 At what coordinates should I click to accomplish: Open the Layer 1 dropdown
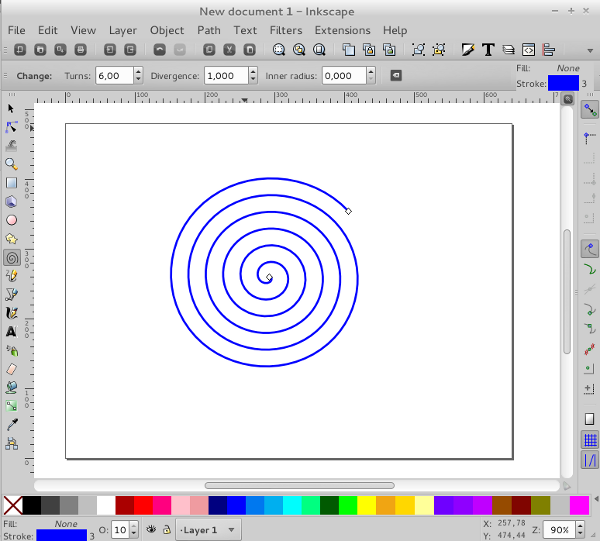pyautogui.click(x=208, y=530)
